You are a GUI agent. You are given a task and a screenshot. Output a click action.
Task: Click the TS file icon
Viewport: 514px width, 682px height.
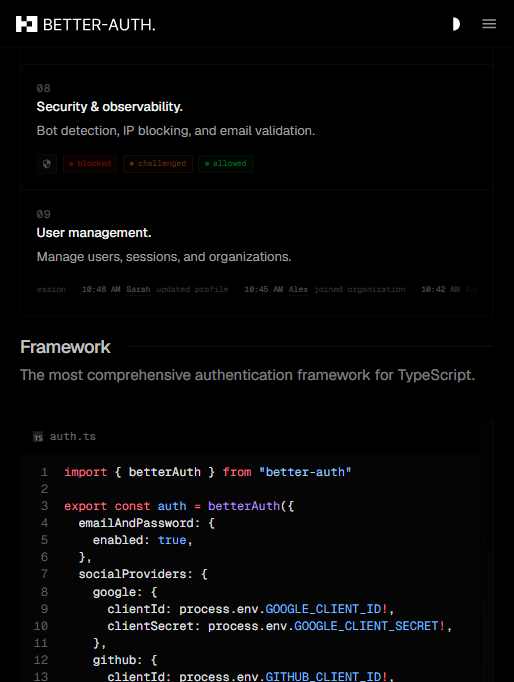[38, 437]
